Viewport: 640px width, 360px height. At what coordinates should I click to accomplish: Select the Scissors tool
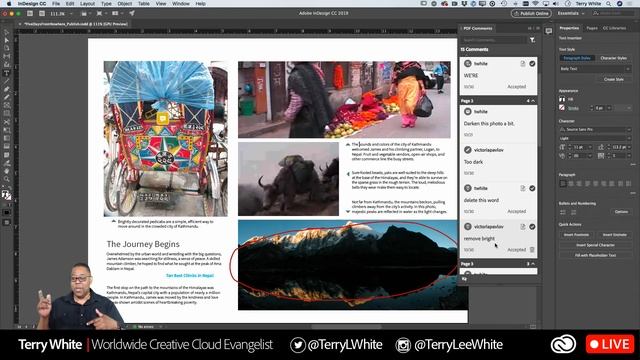7,122
